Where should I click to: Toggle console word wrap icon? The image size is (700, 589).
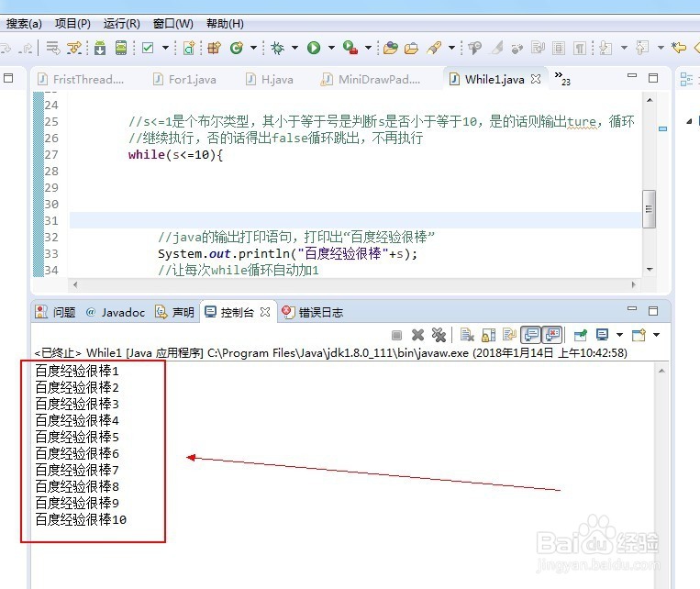click(x=509, y=335)
